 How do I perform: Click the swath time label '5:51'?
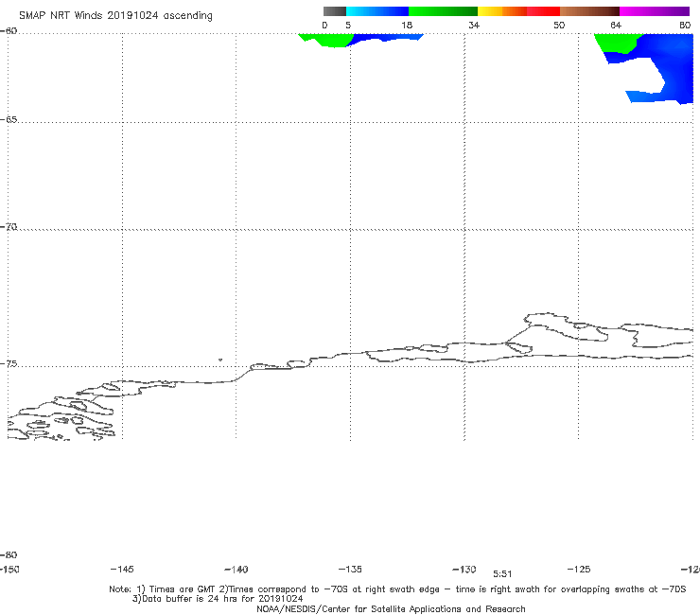click(x=502, y=574)
